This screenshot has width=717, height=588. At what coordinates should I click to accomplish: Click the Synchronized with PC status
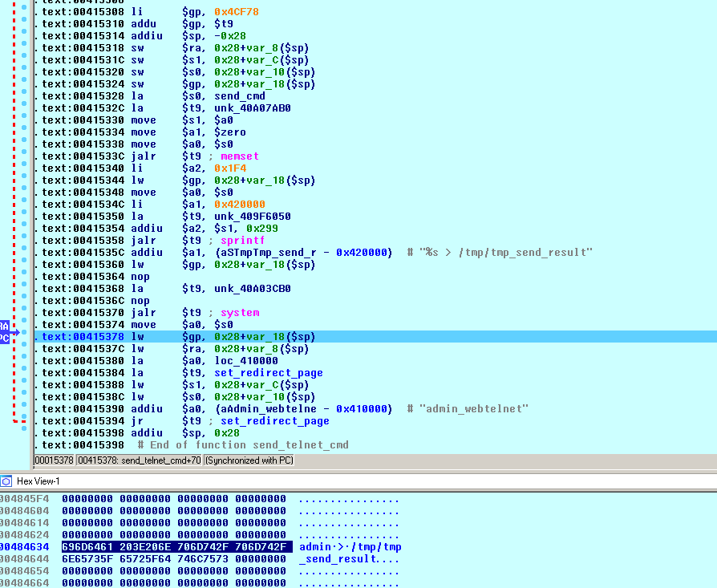click(x=249, y=460)
